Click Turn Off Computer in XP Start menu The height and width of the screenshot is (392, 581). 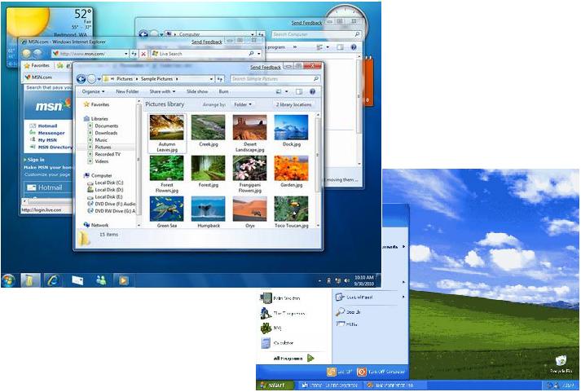click(381, 372)
